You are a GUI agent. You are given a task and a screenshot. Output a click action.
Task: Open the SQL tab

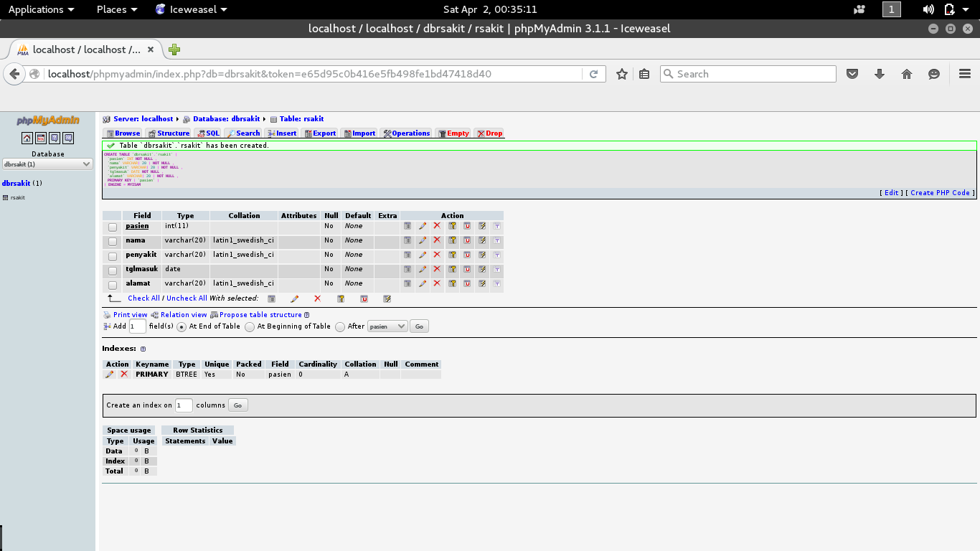point(209,133)
